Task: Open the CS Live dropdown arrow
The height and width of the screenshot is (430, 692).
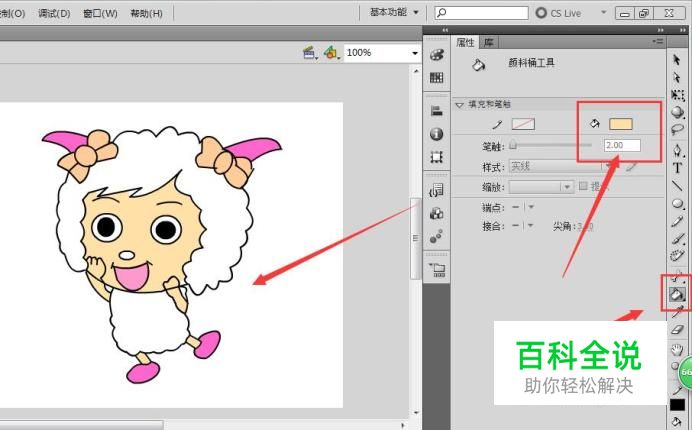Action: coord(604,12)
